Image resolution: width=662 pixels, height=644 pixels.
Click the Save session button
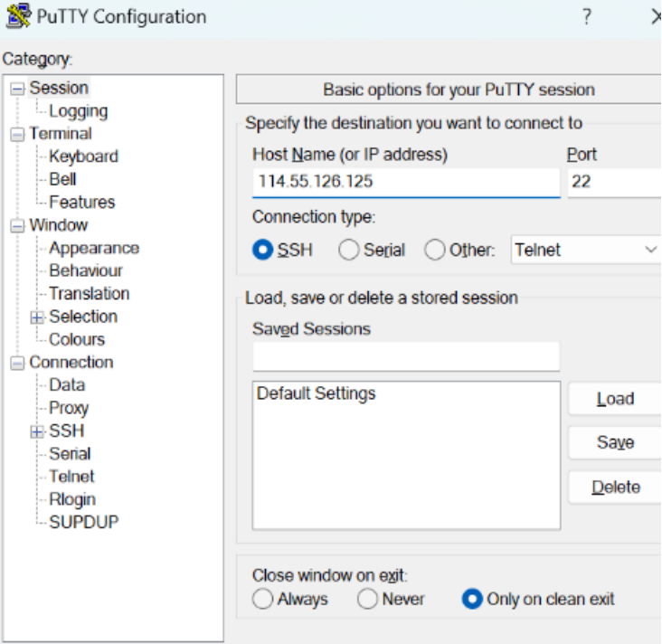[615, 443]
